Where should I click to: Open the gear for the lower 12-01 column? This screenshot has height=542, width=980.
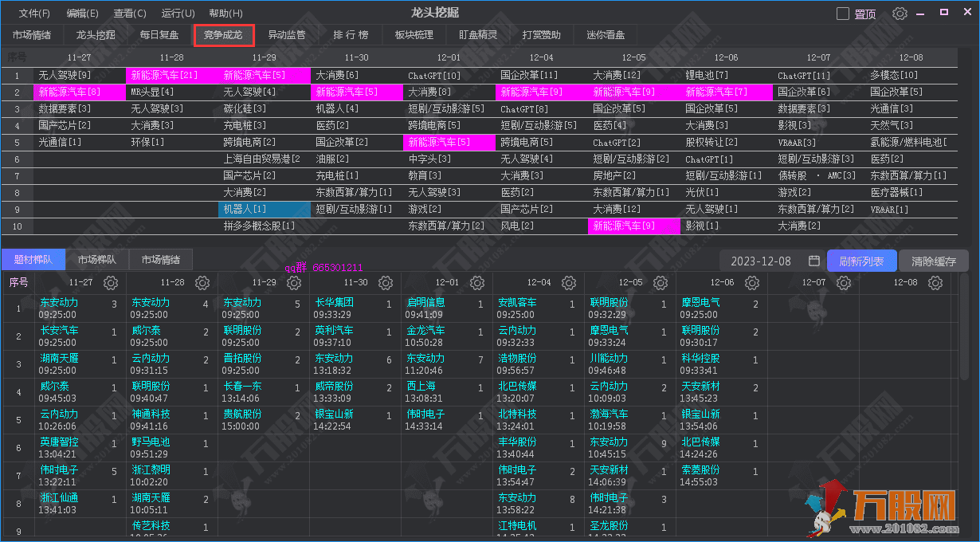pos(477,282)
